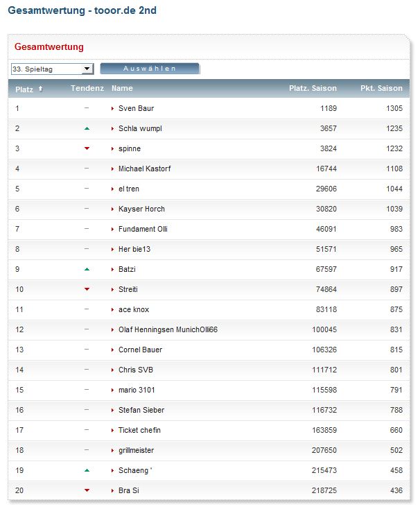The width and height of the screenshot is (420, 516).
Task: Click the Name column header
Action: 122,89
